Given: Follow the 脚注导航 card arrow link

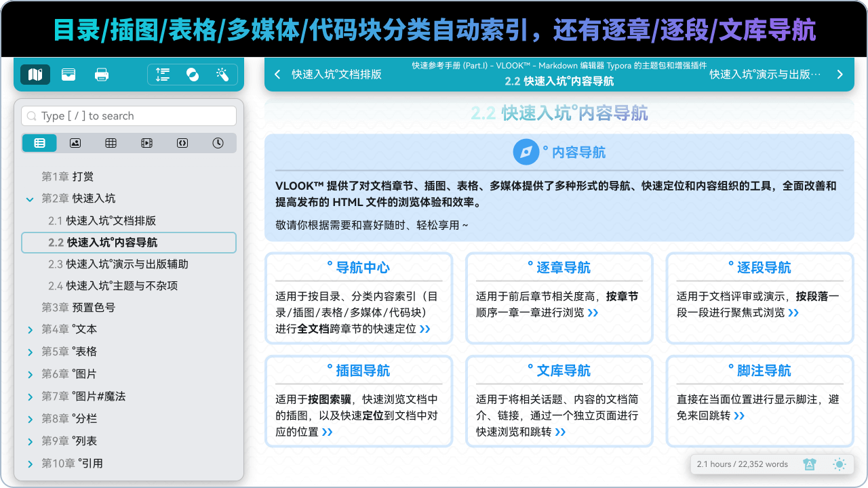Looking at the screenshot, I should (739, 416).
